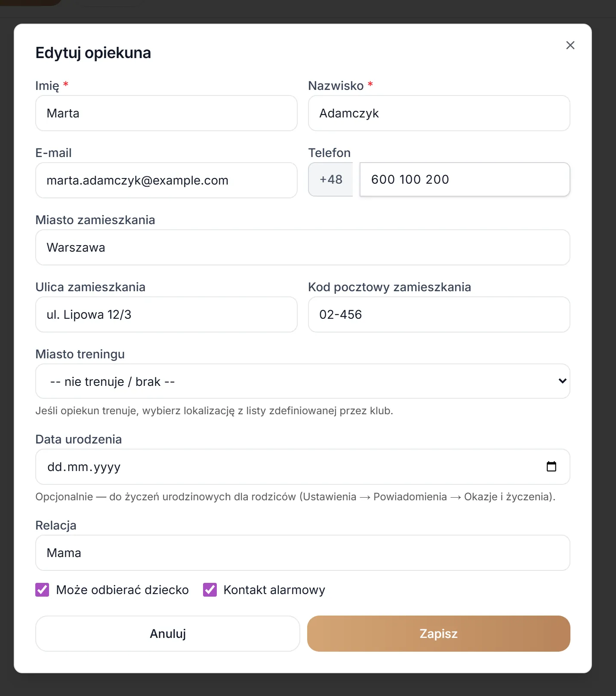Viewport: 616px width, 696px height.
Task: Click the Data urodzenia date field
Action: [x=303, y=467]
